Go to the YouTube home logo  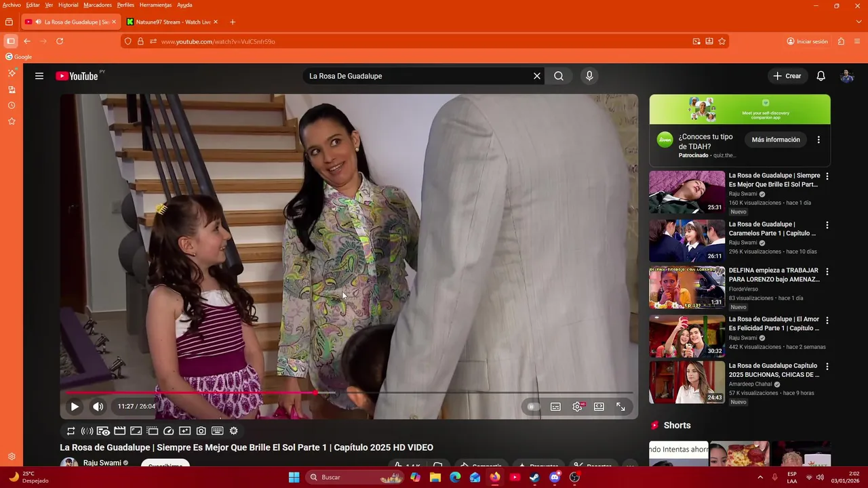coord(77,76)
